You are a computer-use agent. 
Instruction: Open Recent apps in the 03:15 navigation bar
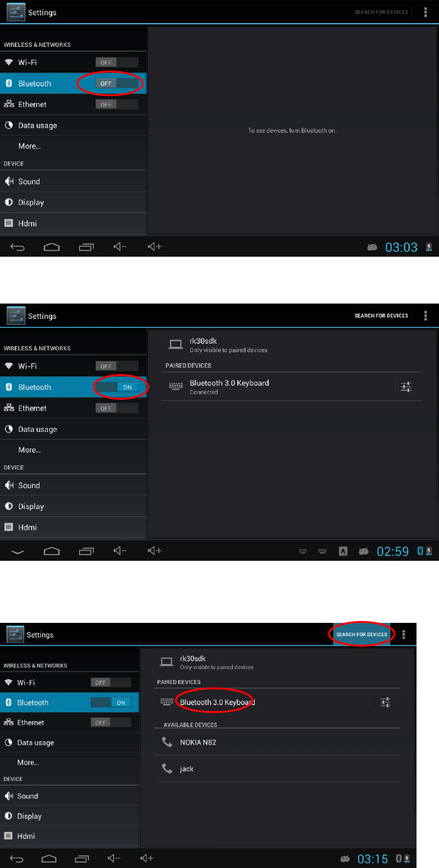[81, 858]
